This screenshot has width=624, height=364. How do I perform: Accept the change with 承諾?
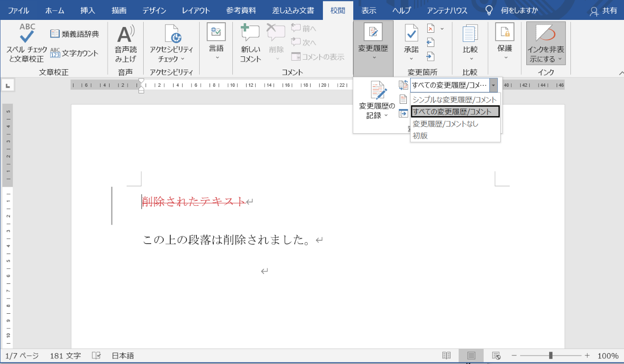tap(411, 41)
